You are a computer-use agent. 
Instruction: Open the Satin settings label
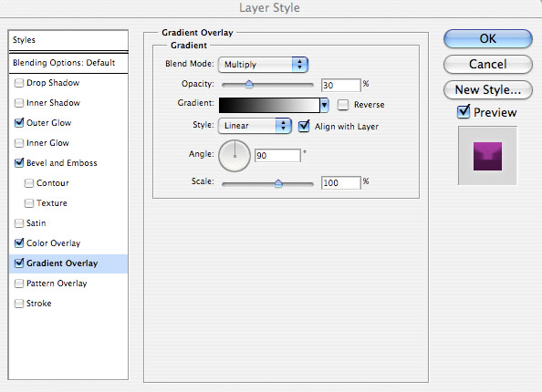(x=36, y=223)
